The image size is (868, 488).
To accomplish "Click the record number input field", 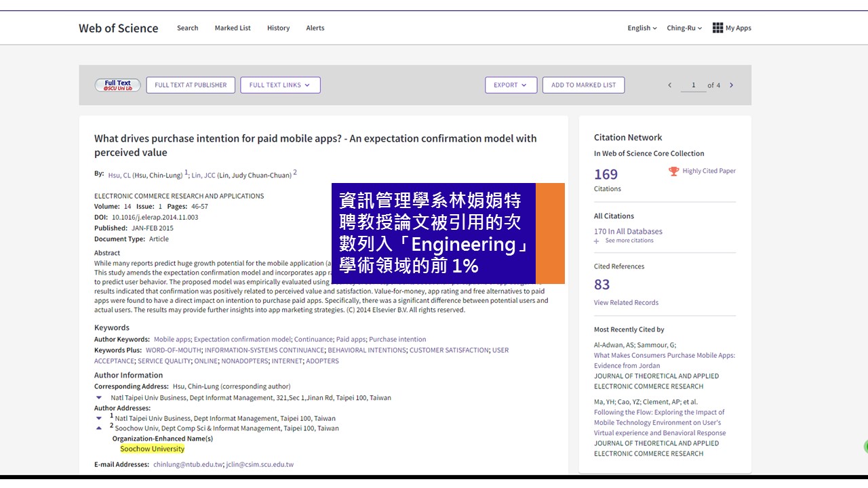I will 693,85.
